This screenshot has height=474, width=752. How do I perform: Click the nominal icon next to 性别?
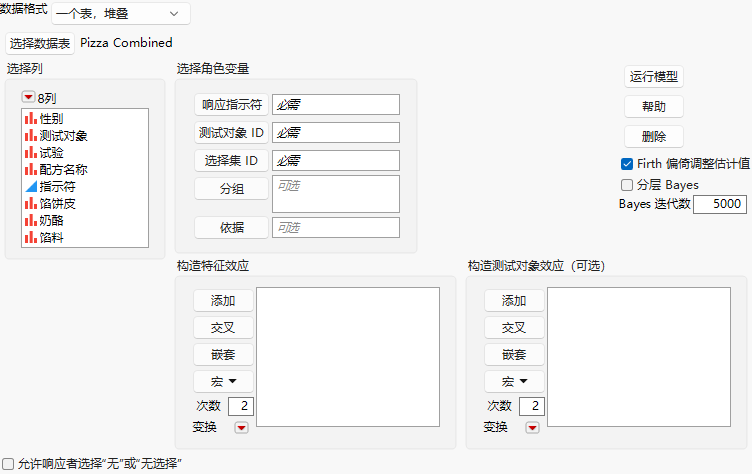point(31,118)
